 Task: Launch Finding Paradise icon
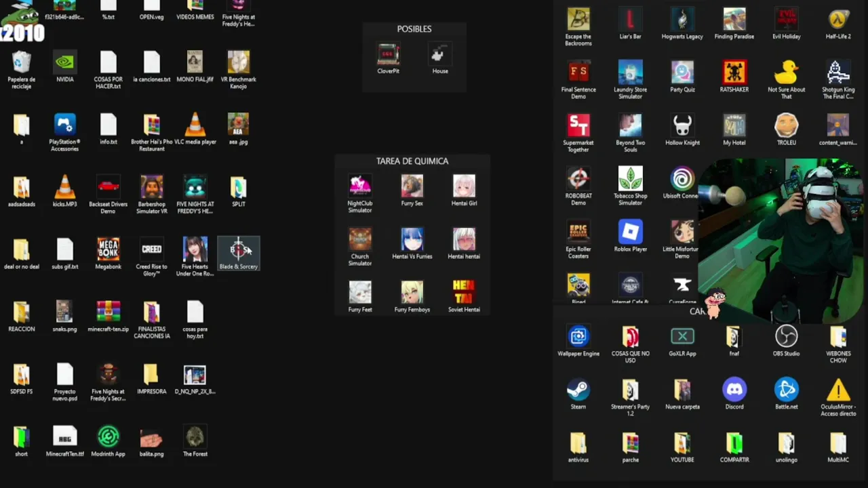coord(734,19)
